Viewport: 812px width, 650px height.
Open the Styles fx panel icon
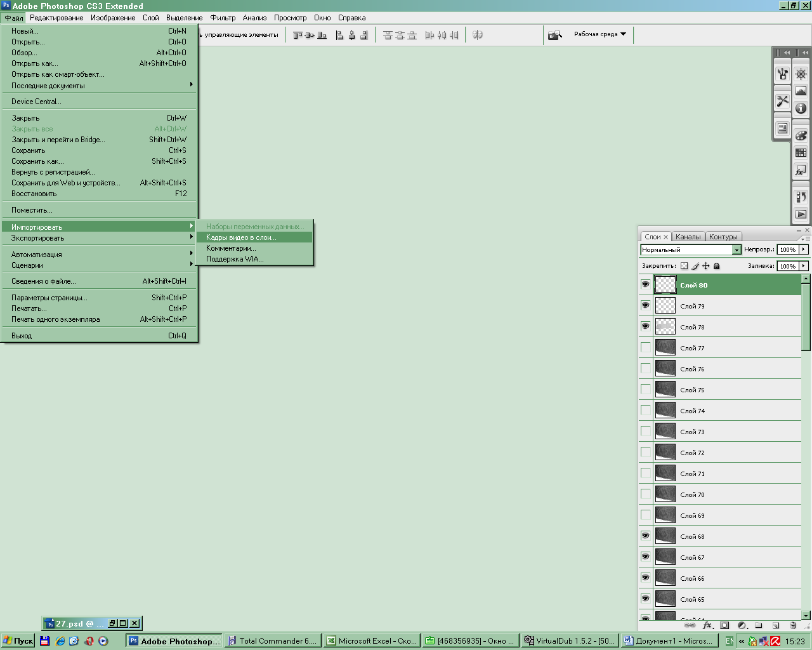coord(801,170)
